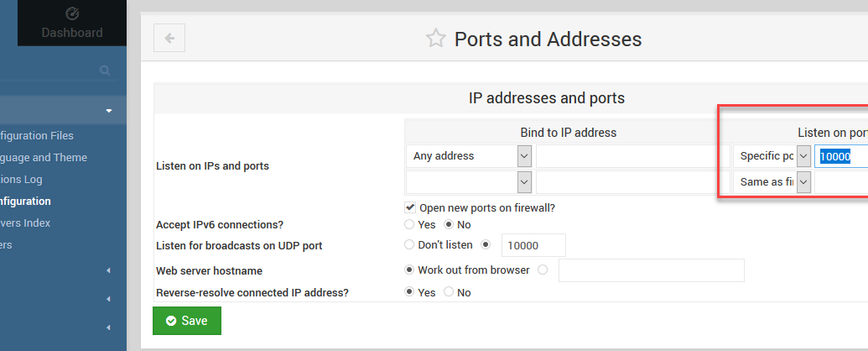Collapse the expanded sidebar category arrow
This screenshot has height=351, width=868.
pyautogui.click(x=109, y=111)
